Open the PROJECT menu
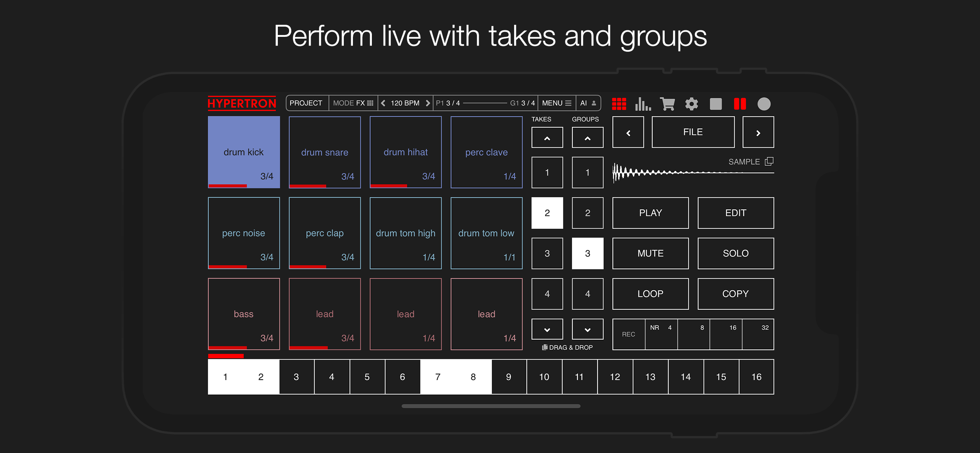Viewport: 980px width, 453px height. [x=306, y=103]
